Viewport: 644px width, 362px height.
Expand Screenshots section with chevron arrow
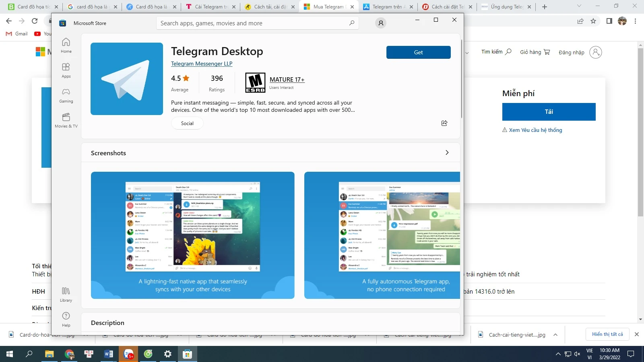(x=447, y=153)
